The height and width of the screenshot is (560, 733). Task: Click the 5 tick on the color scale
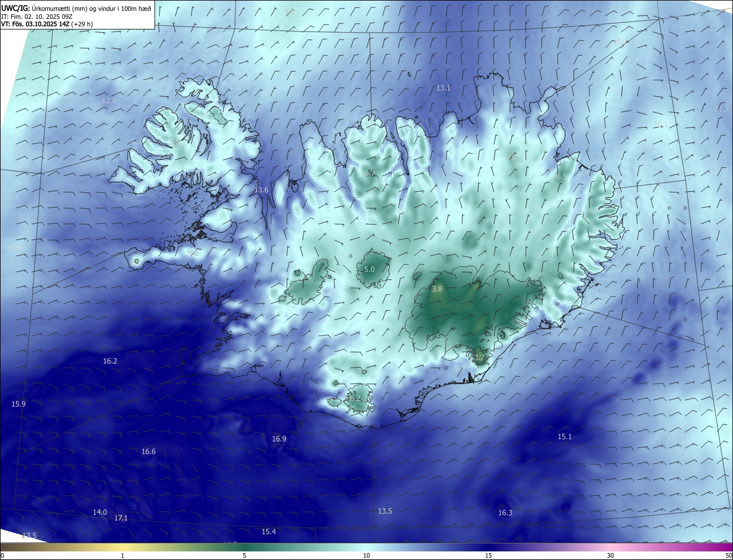[245, 555]
